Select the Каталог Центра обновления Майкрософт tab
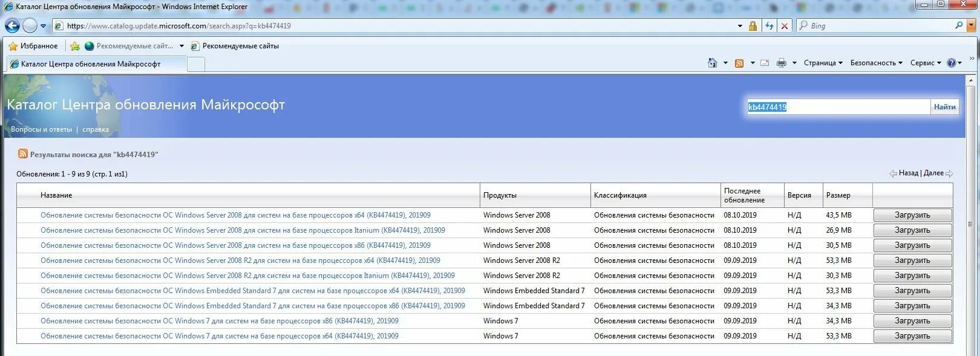Viewport: 980px width, 356px height. 96,64
